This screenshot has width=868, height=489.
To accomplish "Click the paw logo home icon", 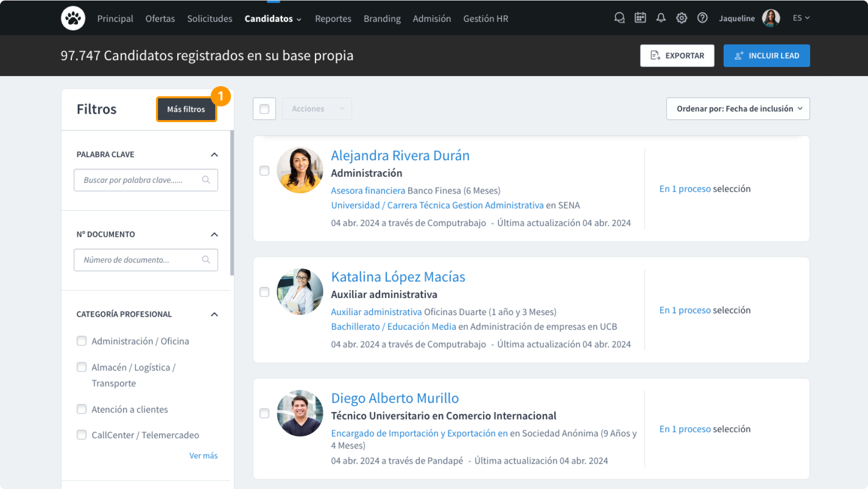I will click(x=73, y=18).
